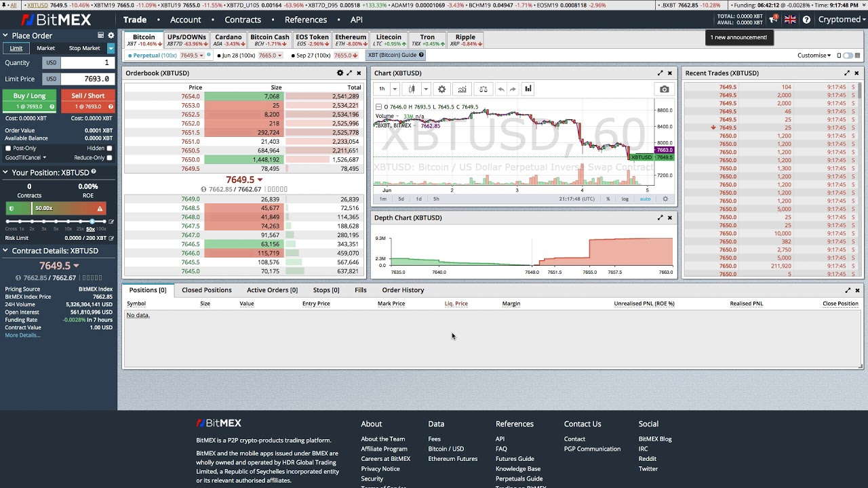Open help icon next to Perpetual price
Image resolution: width=868 pixels, height=488 pixels.
click(209, 55)
